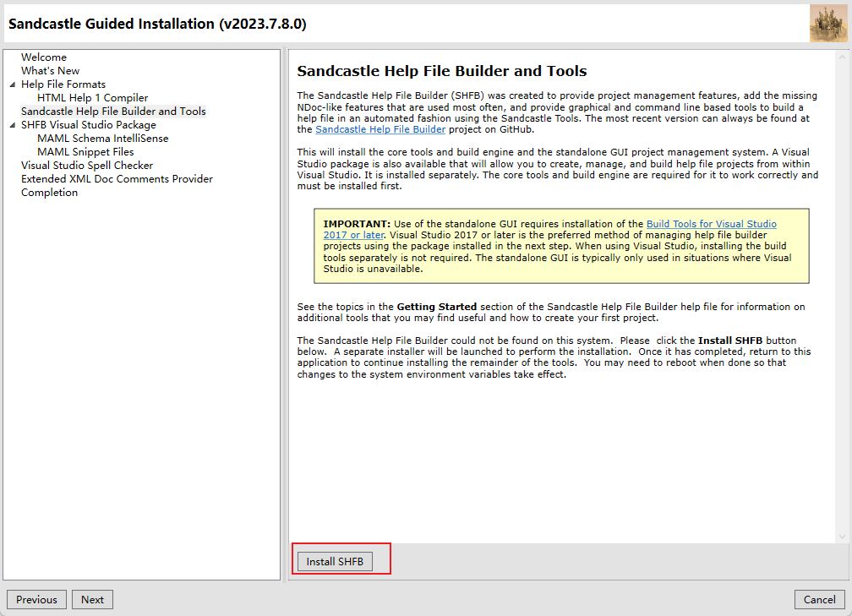Click the Install SHFB button

point(335,562)
